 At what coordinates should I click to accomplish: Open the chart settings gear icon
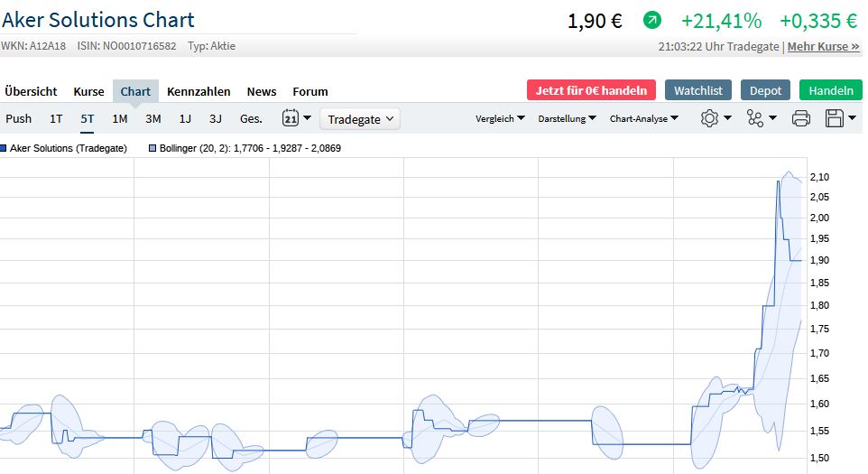[x=709, y=118]
